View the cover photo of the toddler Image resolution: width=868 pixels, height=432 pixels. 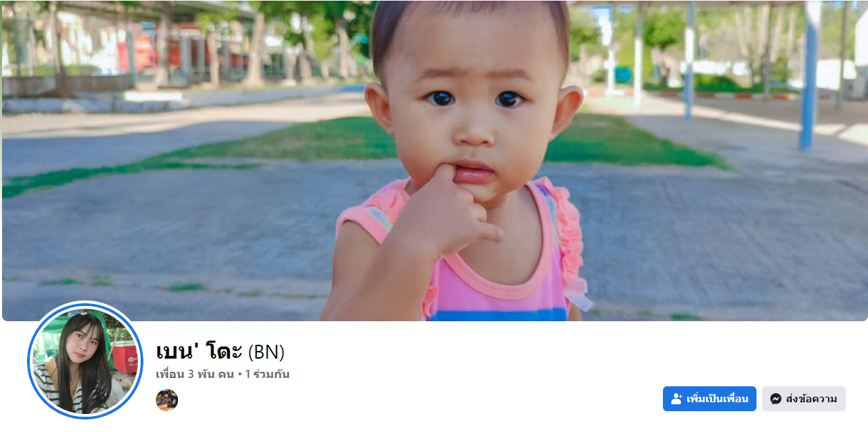tap(434, 161)
